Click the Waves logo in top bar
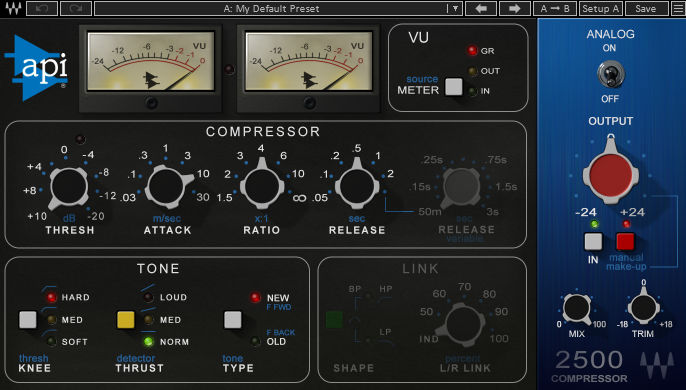Screen dimensions: 686x390 click(13, 8)
